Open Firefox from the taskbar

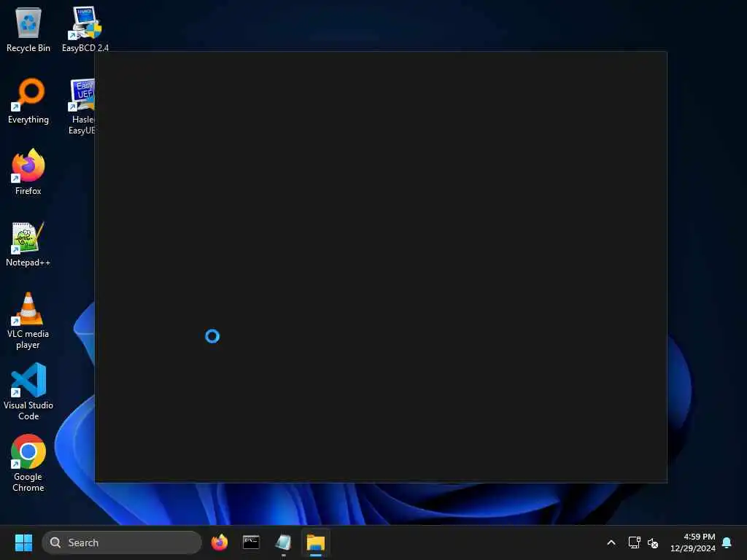coord(219,542)
